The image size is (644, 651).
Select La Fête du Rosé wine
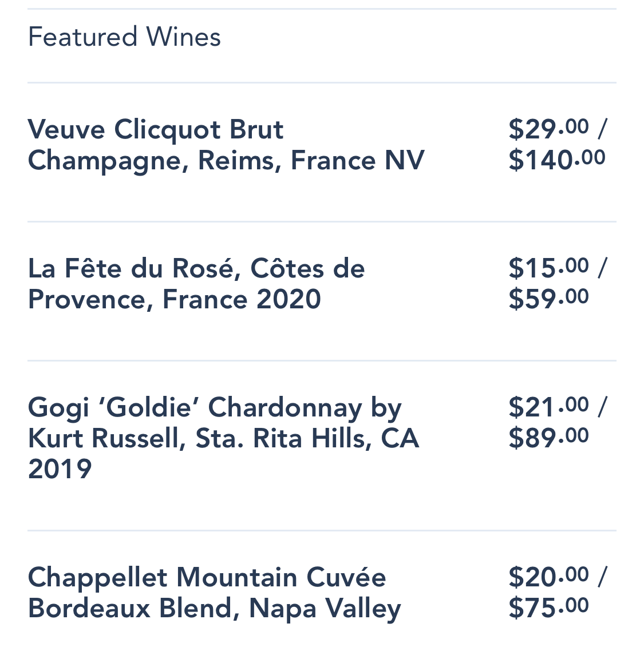(196, 284)
